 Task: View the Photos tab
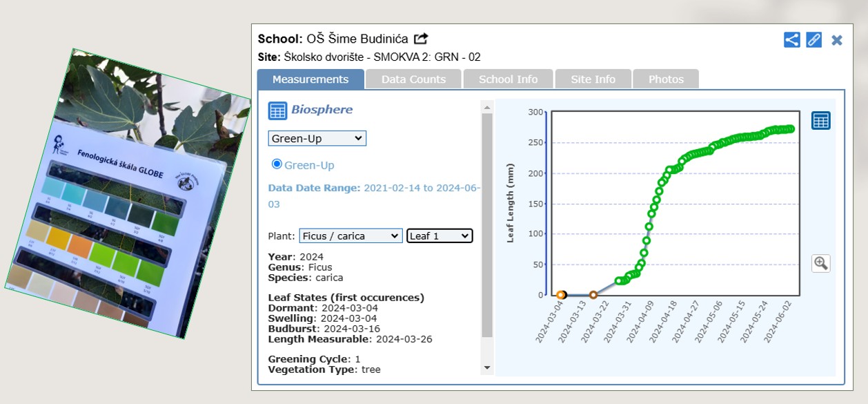(x=666, y=79)
